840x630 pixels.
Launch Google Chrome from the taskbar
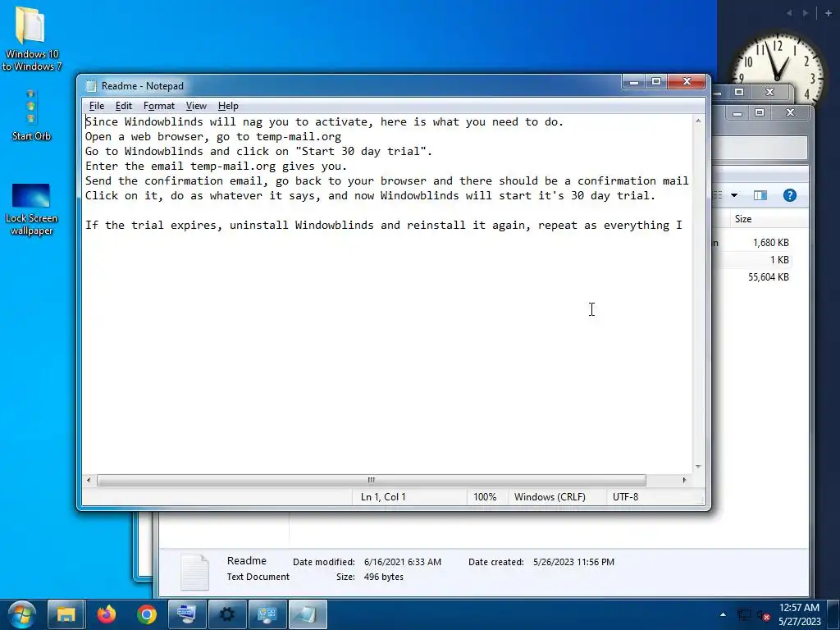tap(146, 614)
